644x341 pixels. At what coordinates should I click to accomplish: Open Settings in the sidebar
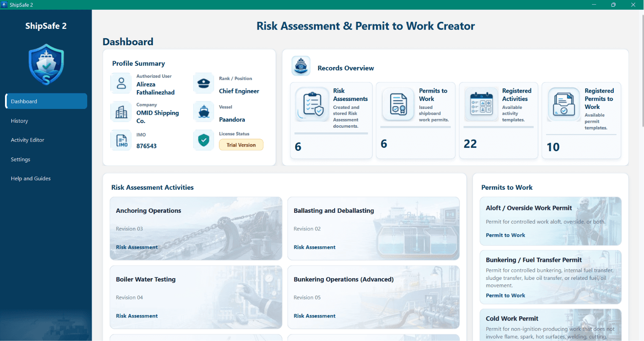tap(46, 159)
